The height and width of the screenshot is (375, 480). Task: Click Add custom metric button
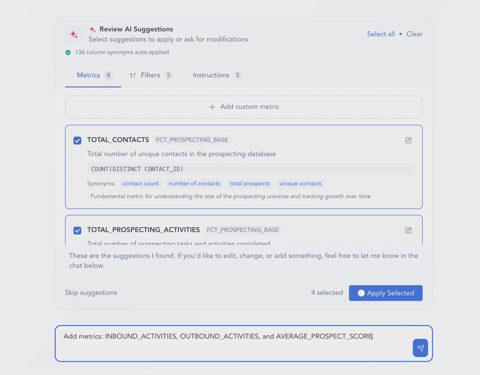[x=244, y=107]
